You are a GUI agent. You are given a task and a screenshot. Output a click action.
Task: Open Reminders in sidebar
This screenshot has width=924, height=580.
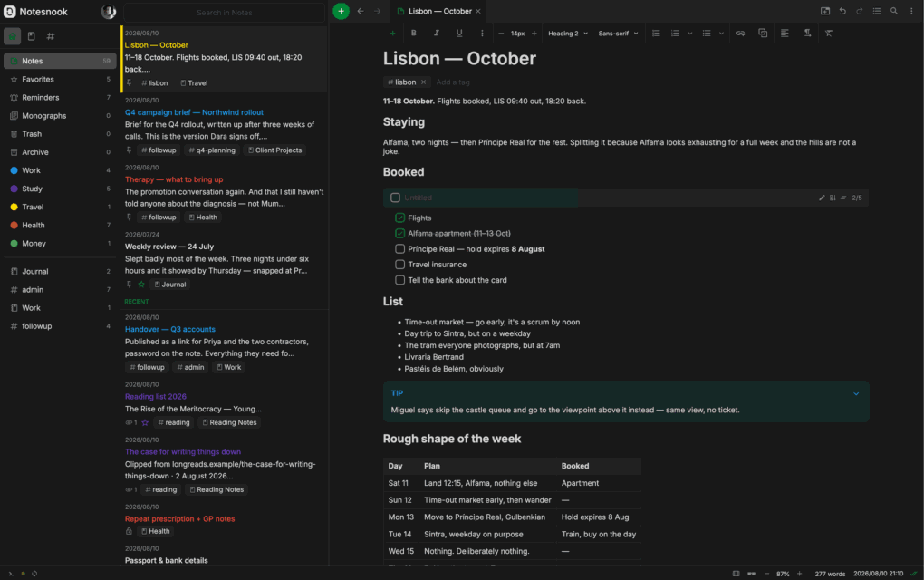click(60, 97)
